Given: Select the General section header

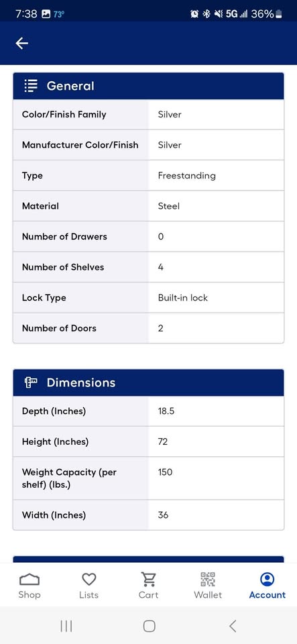Looking at the screenshot, I should tap(149, 86).
